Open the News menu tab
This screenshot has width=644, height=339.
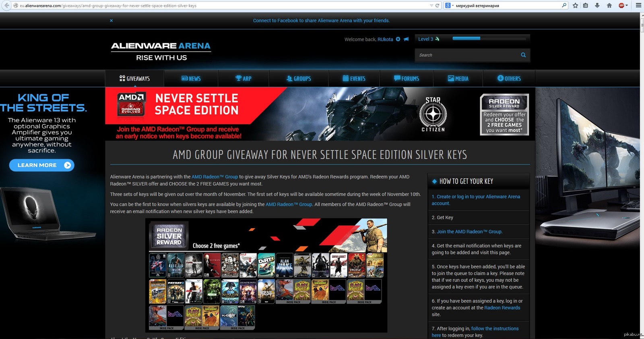[x=191, y=79]
